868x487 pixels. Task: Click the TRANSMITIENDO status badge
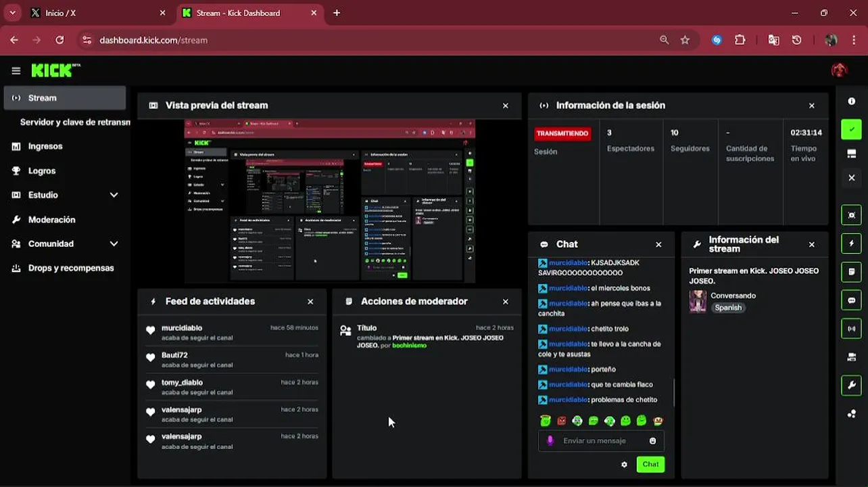(x=562, y=134)
